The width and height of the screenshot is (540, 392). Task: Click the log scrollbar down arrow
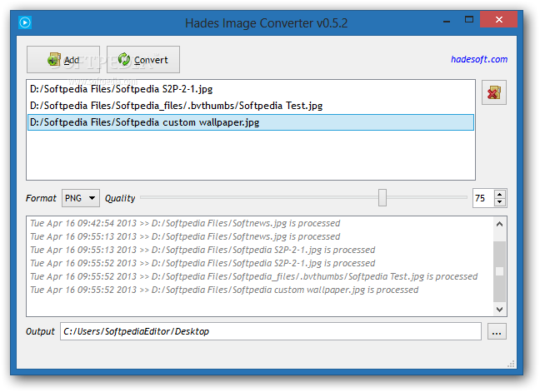coord(500,309)
